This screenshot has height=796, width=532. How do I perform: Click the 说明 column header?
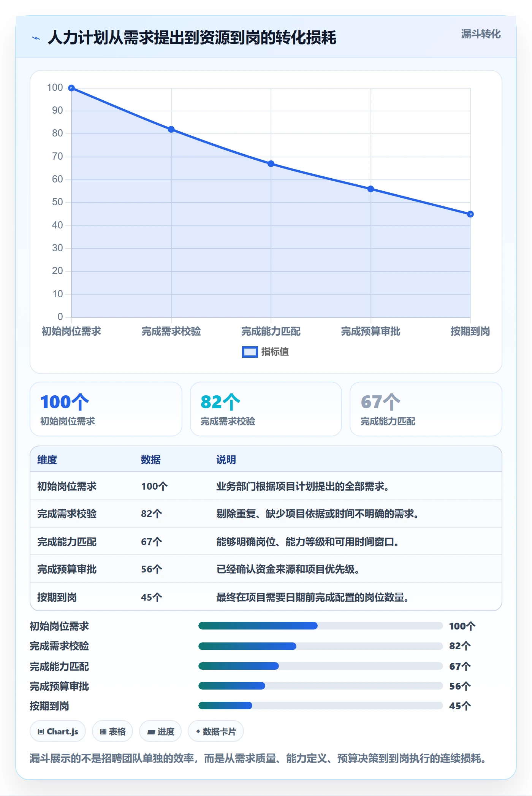226,460
